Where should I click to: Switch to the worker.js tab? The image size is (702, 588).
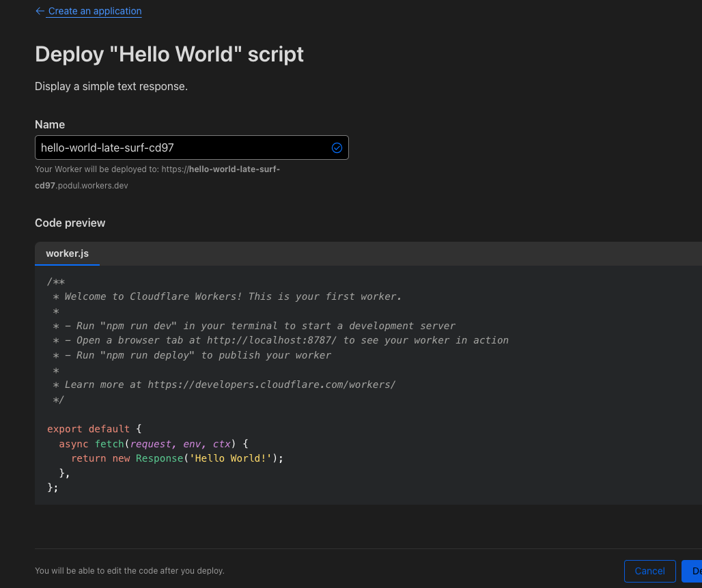tap(67, 253)
